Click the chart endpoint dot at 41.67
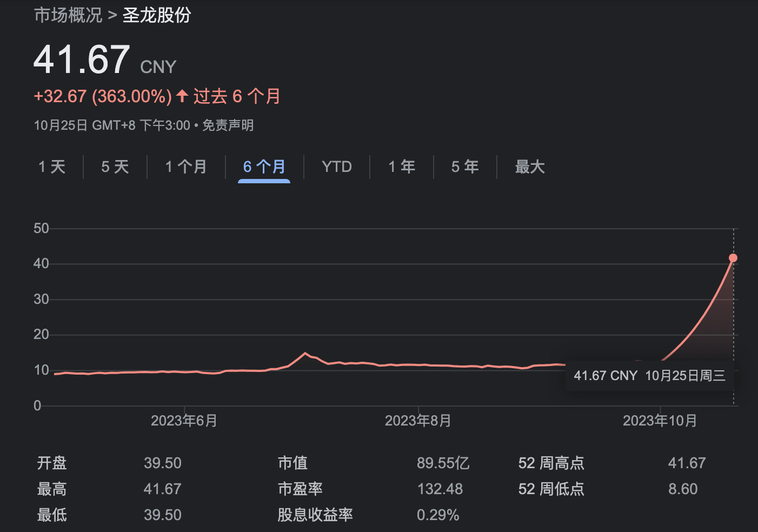 coord(733,258)
